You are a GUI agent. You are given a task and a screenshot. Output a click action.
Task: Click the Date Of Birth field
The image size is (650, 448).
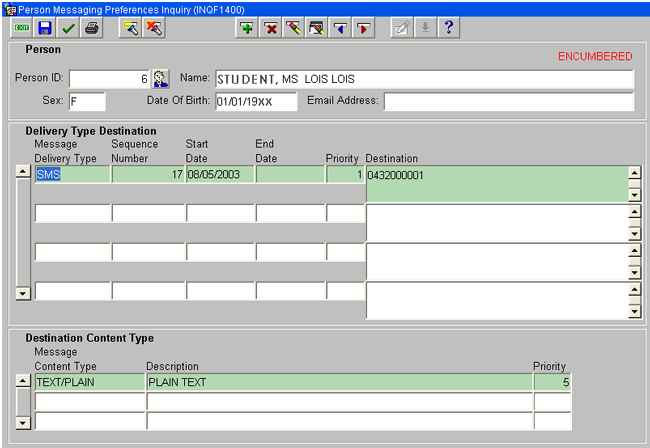256,101
